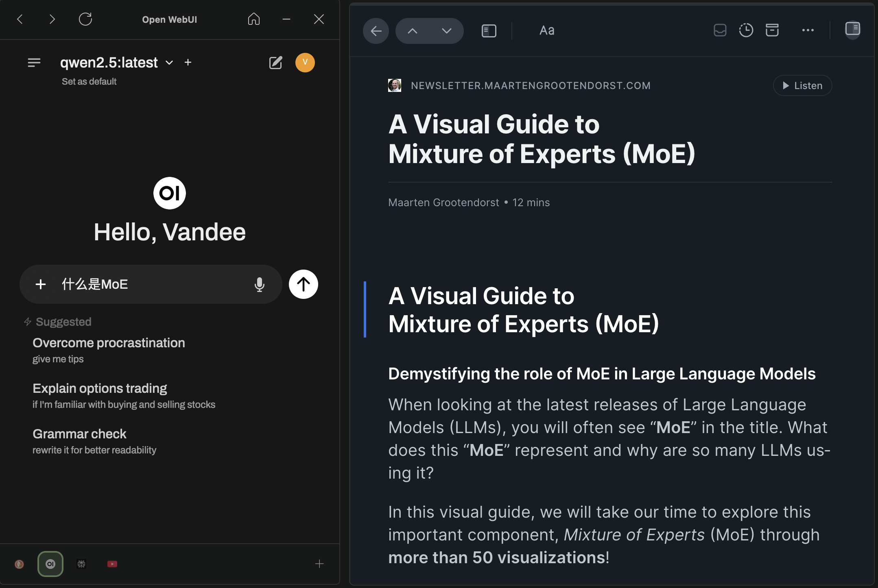
Task: Expand the qwen2.5:latest model dropdown
Action: [x=169, y=63]
